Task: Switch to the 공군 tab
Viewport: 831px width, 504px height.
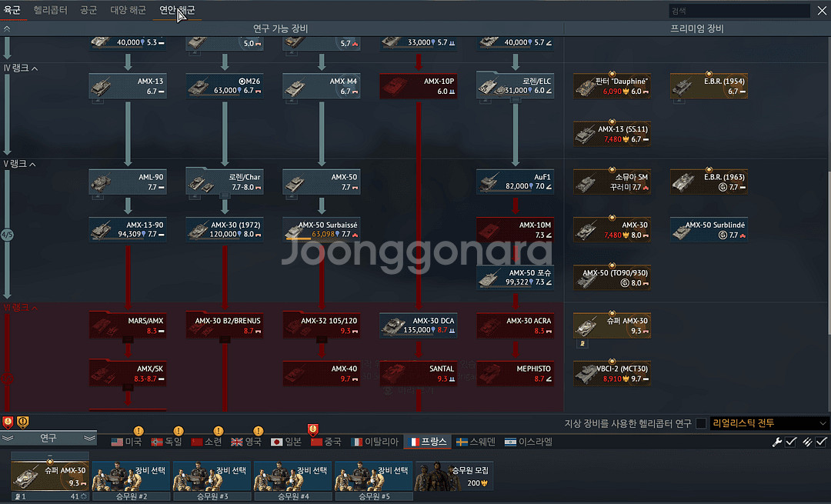Action: coord(88,10)
